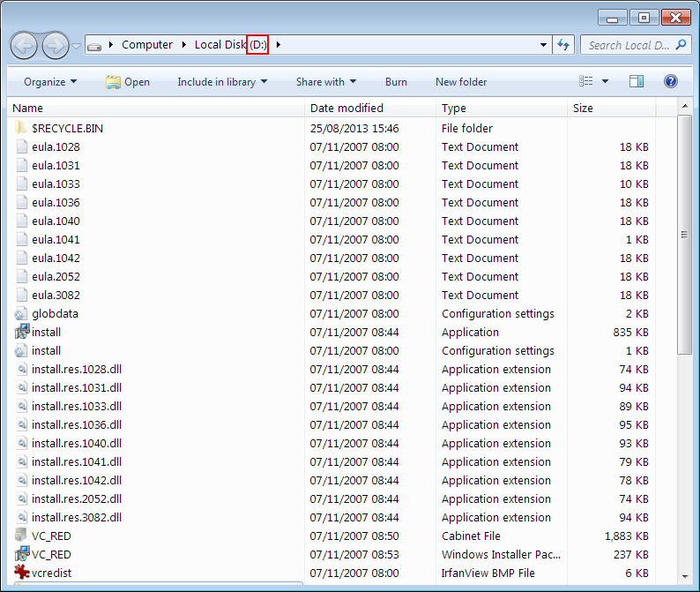This screenshot has width=700, height=592.
Task: Sort files by the Size column header
Action: coord(583,108)
